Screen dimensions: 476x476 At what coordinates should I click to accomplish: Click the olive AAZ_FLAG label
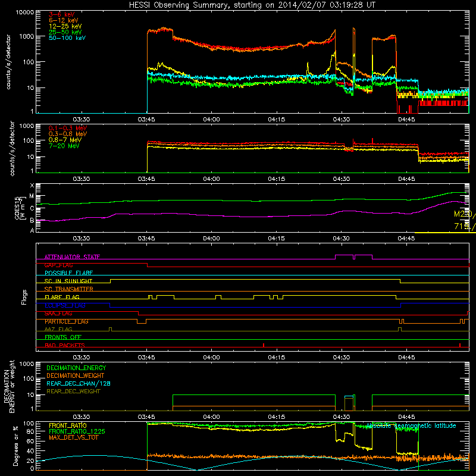[58, 329]
